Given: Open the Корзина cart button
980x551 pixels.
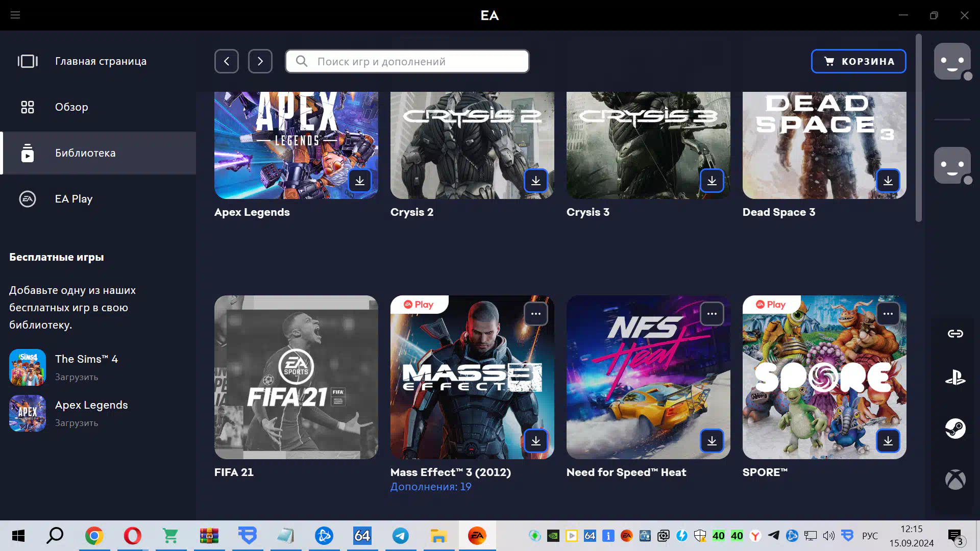Looking at the screenshot, I should pyautogui.click(x=859, y=61).
